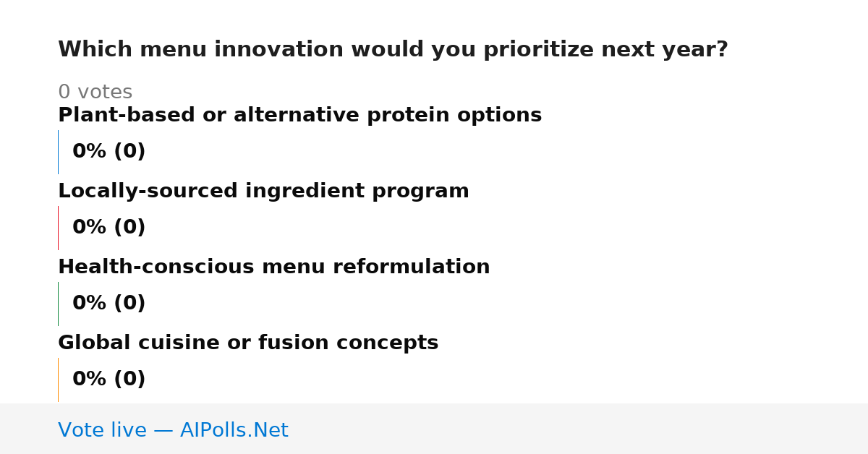Select Global cuisine or fusion concepts
The image size is (868, 454).
(x=248, y=343)
